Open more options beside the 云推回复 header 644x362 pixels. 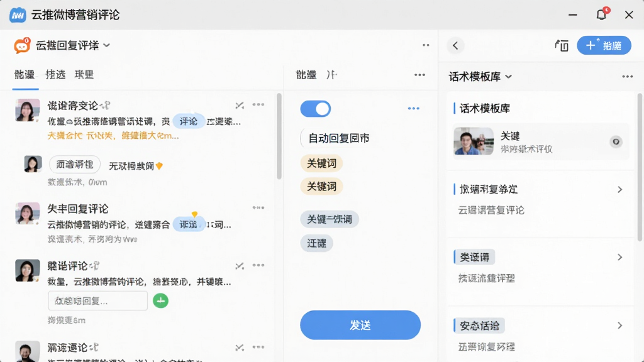[426, 45]
